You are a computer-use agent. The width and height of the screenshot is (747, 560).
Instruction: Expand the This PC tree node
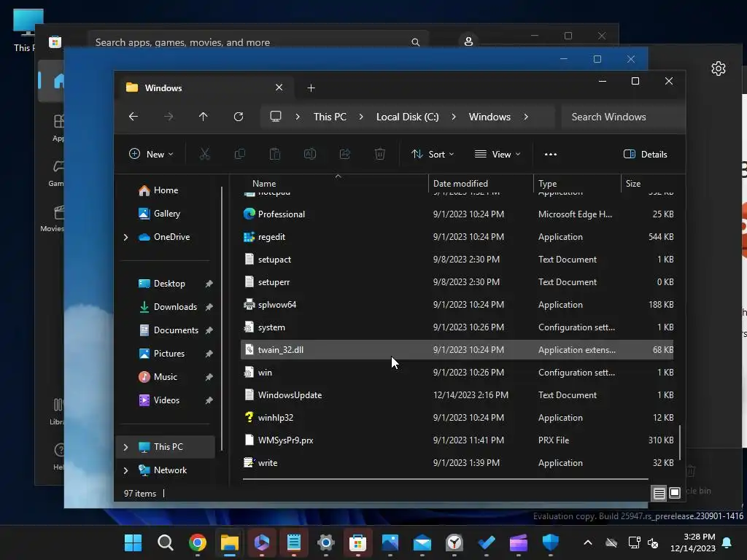(x=125, y=447)
